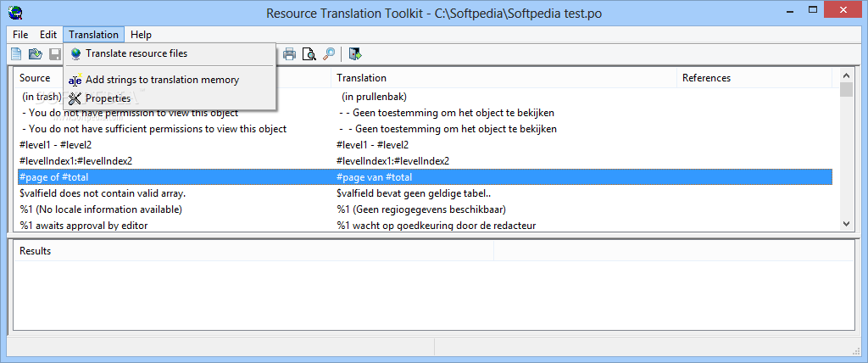
Task: Select the '%1 awaits approval by editor' row
Action: pyautogui.click(x=425, y=225)
